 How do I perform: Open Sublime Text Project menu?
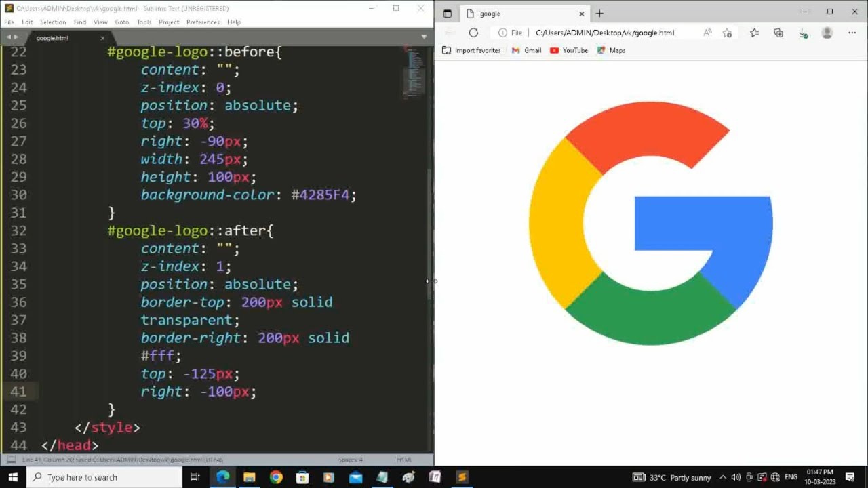tap(169, 22)
